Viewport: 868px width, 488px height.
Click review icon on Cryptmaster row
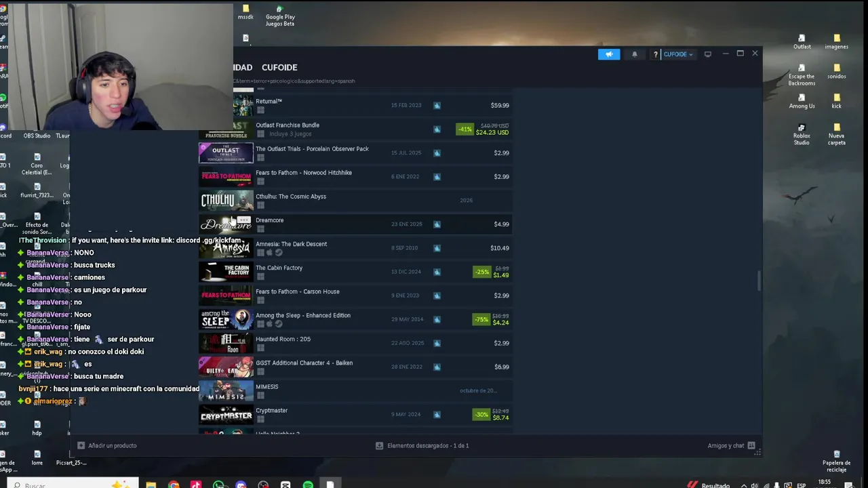(437, 414)
